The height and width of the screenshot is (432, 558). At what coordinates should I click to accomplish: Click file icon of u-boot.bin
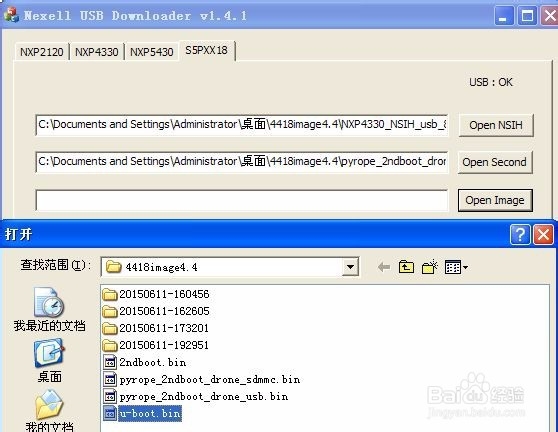pos(110,413)
